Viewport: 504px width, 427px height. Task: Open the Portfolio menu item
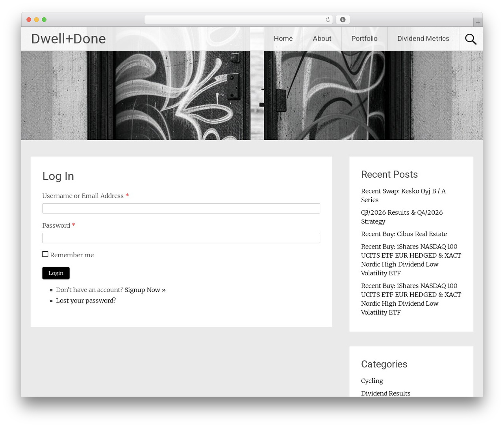tap(364, 39)
